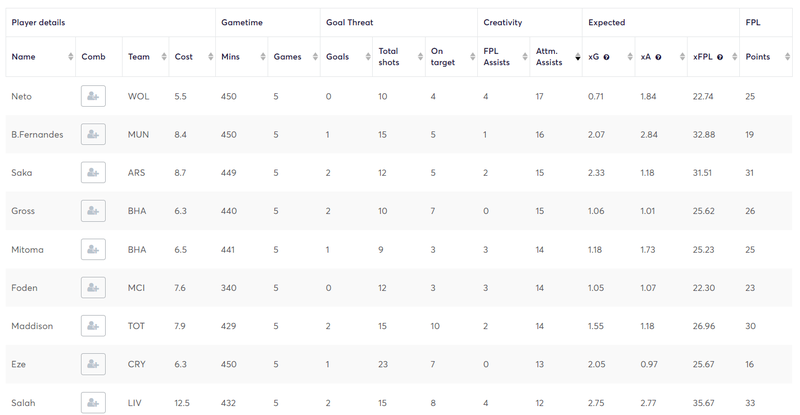
Task: Select player name Neto
Action: (x=21, y=96)
